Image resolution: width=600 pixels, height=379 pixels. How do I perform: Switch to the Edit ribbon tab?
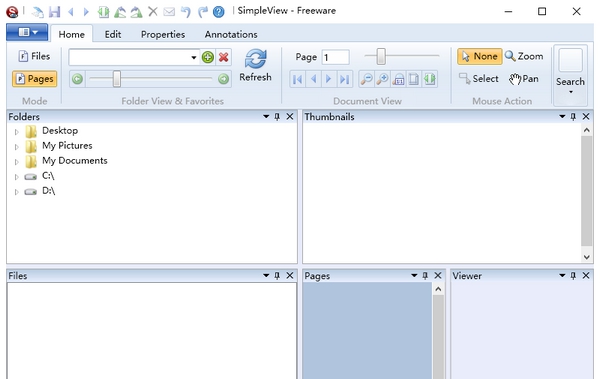[x=113, y=34]
